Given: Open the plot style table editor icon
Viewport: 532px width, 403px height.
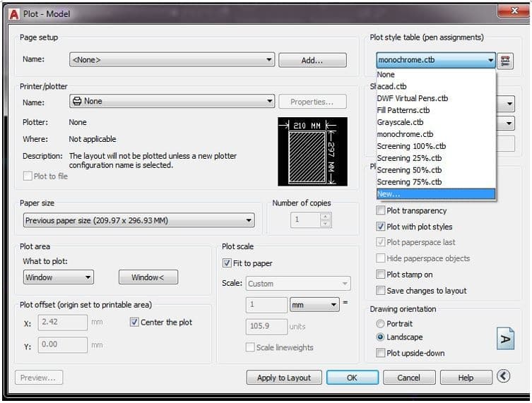Looking at the screenshot, I should (505, 61).
